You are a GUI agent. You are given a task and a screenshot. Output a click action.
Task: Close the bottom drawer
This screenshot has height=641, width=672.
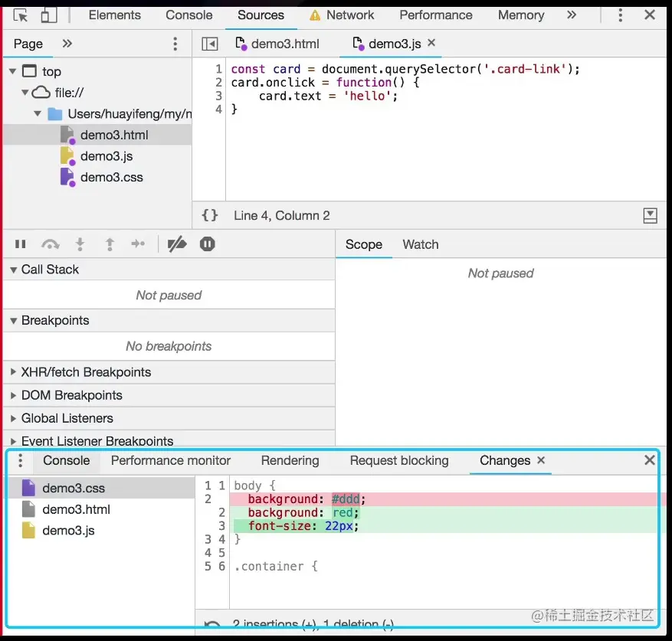[x=649, y=460]
